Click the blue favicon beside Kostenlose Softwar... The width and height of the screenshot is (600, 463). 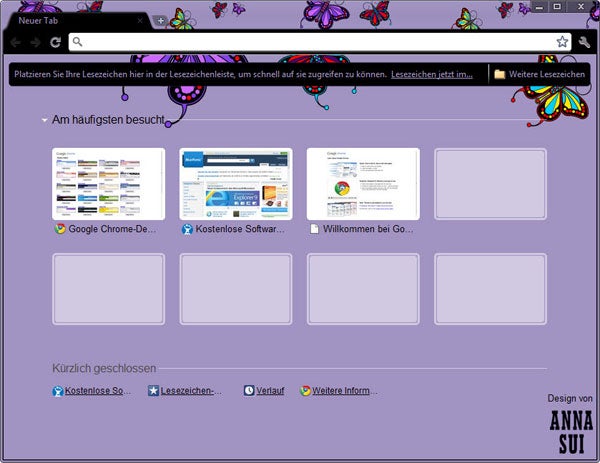click(187, 229)
